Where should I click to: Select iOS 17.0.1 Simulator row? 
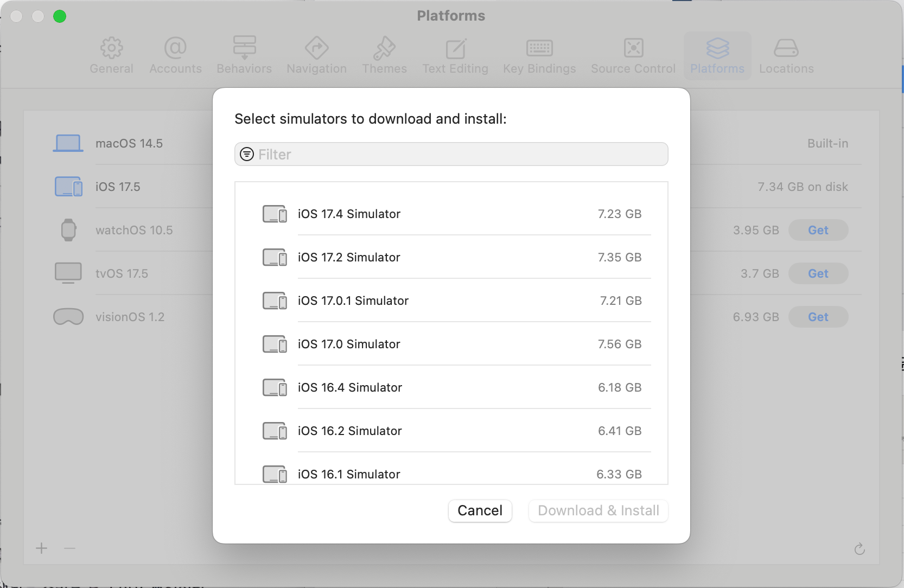(x=451, y=301)
